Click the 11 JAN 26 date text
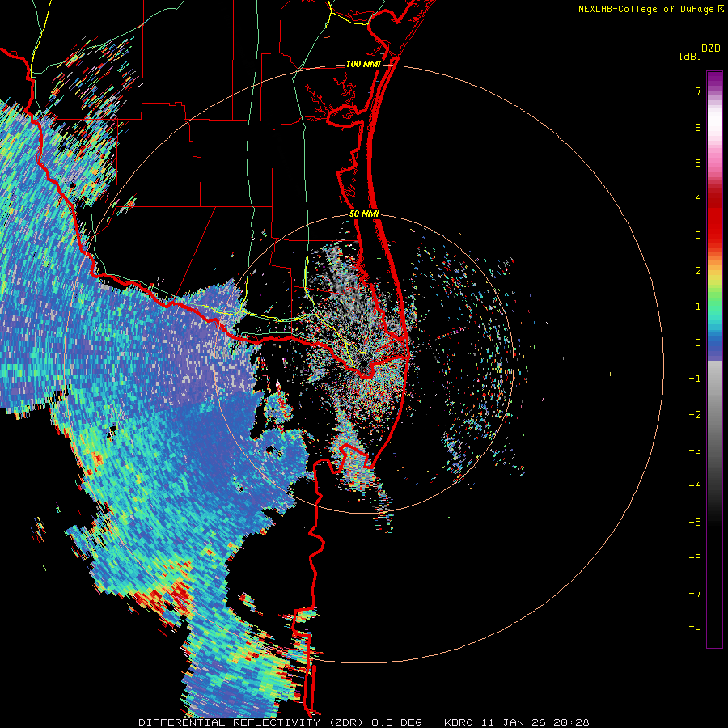Screen dimensions: 728x728 click(x=514, y=722)
